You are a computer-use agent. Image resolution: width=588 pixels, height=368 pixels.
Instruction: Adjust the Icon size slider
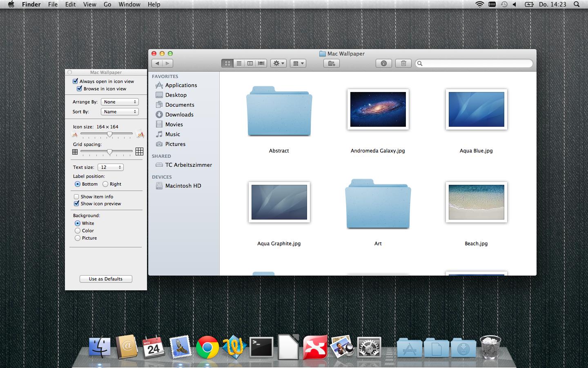click(109, 134)
